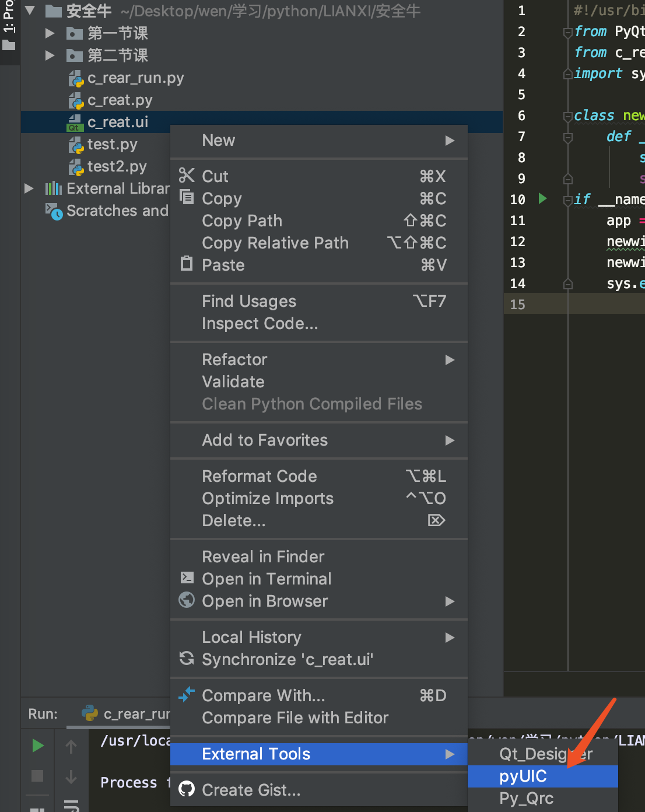Click Compare File with Editor
Image resolution: width=645 pixels, height=812 pixels.
pyautogui.click(x=295, y=717)
